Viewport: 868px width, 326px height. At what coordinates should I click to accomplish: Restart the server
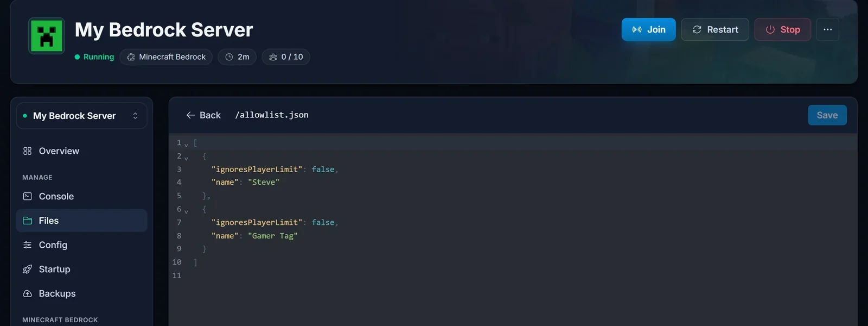715,29
